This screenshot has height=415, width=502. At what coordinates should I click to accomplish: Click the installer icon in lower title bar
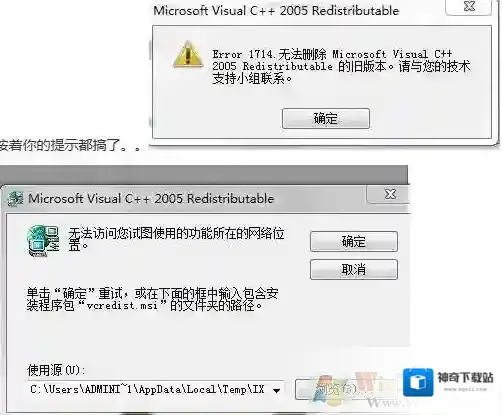[15, 199]
